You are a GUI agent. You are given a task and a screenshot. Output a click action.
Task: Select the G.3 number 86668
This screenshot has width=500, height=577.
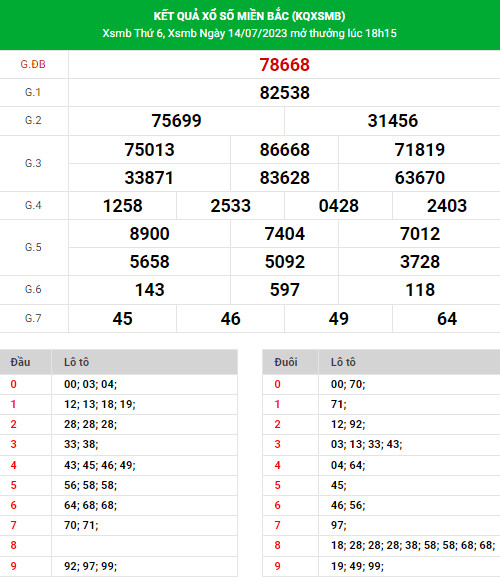point(284,150)
